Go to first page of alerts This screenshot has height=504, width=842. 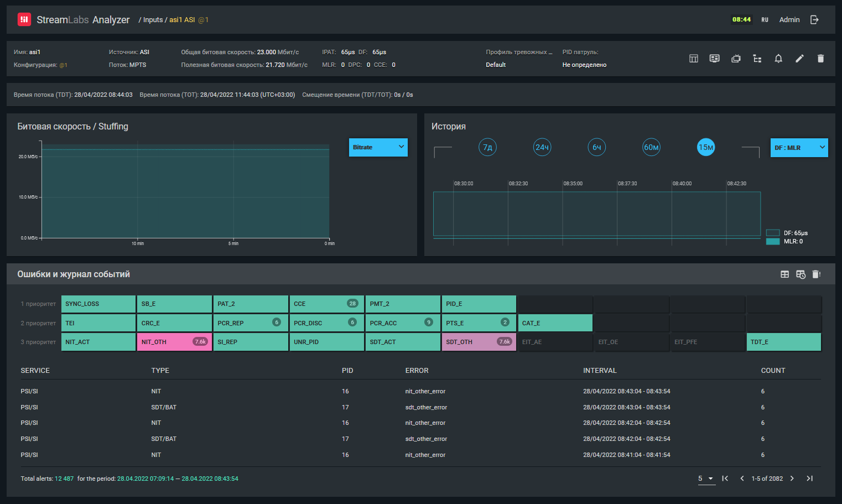[725, 479]
